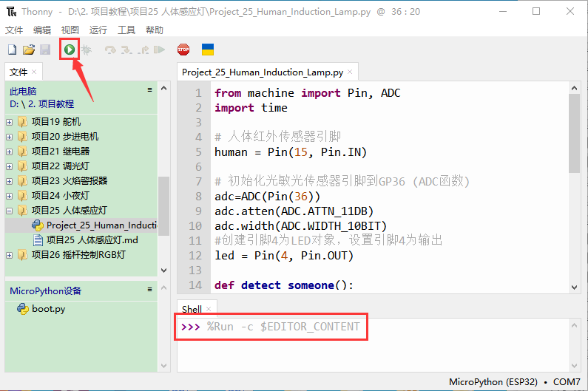Image resolution: width=588 pixels, height=391 pixels.
Task: Close the Project_25_Human_Induction_Lamp.py editor tab
Action: tap(351, 72)
